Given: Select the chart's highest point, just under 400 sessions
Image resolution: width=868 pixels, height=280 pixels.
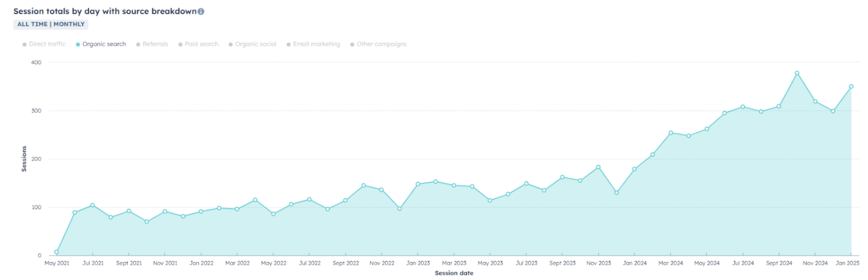Looking at the screenshot, I should pos(797,73).
